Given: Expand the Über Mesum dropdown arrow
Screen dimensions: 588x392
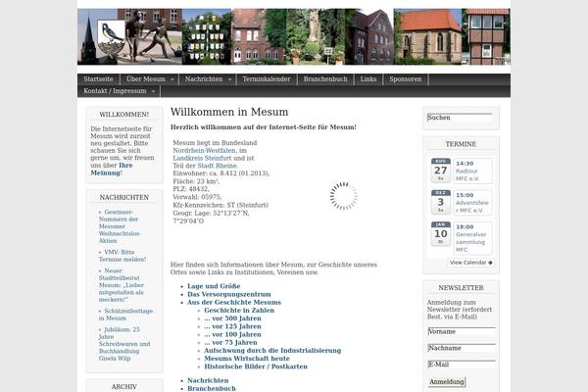Looking at the screenshot, I should (x=172, y=79).
